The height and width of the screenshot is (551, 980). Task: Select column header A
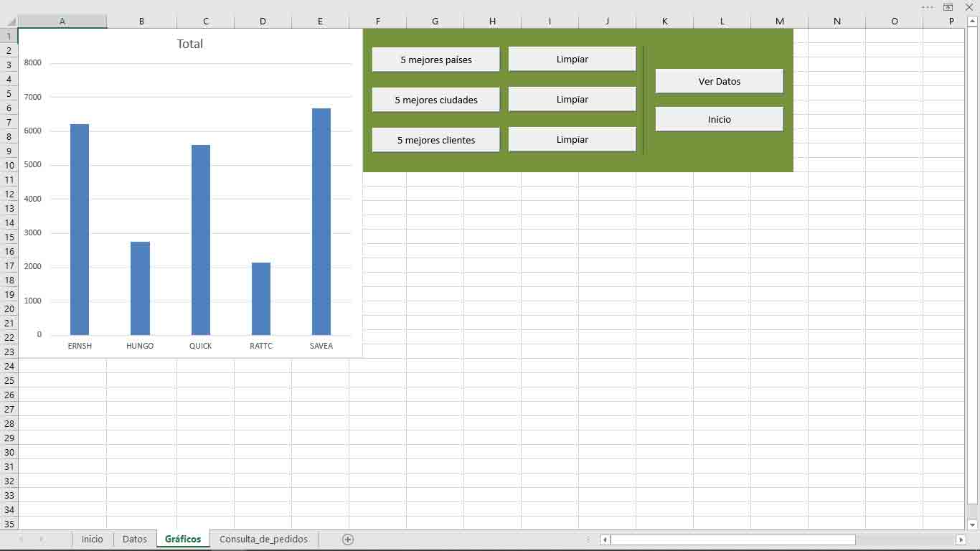click(62, 22)
